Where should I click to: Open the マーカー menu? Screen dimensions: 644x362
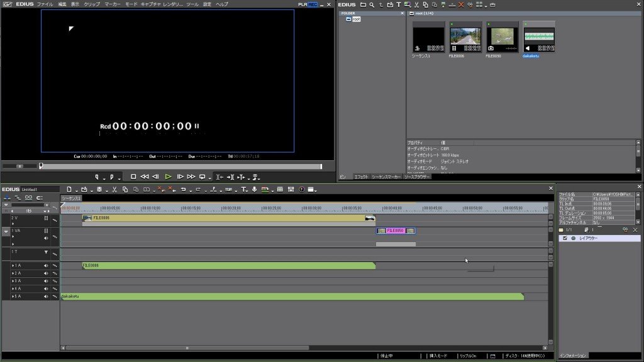[x=113, y=4]
